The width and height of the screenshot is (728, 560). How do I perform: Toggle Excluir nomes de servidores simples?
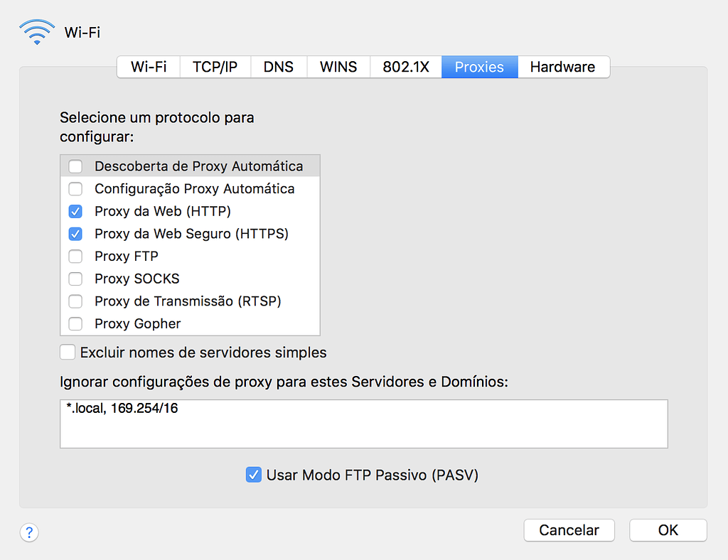click(x=68, y=352)
